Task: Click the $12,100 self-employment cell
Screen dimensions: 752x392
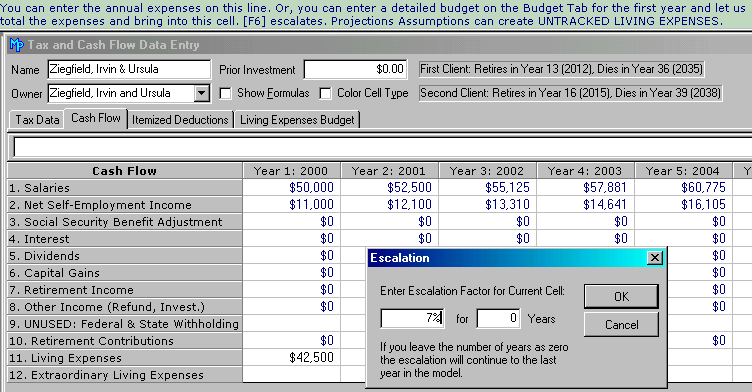Action: tap(389, 205)
